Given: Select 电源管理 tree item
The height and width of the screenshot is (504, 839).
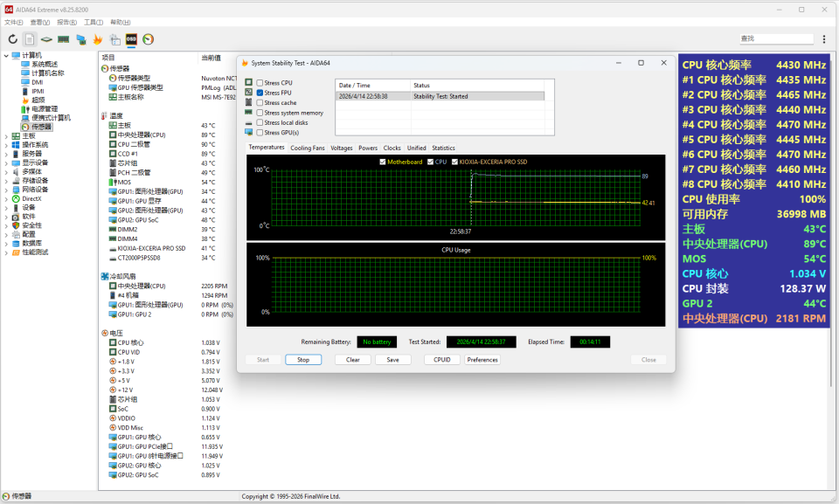Looking at the screenshot, I should point(45,109).
